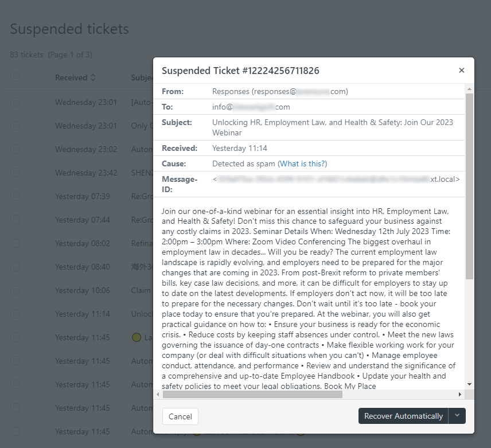Viewport: 491px width, 448px height.
Task: Click the Suspended tickets page heading
Action: pyautogui.click(x=69, y=29)
